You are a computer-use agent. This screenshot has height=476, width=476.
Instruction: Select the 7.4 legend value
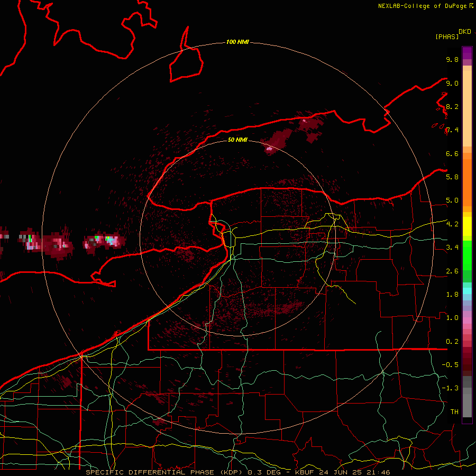point(452,130)
